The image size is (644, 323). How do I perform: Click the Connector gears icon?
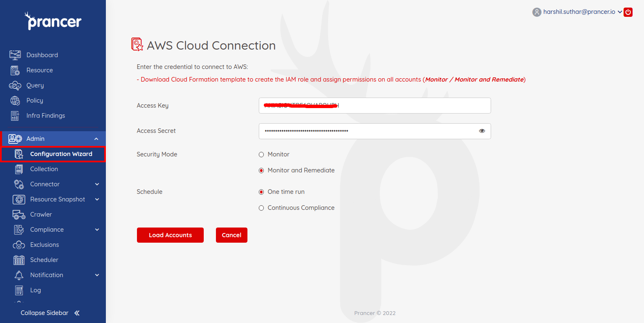tap(19, 184)
